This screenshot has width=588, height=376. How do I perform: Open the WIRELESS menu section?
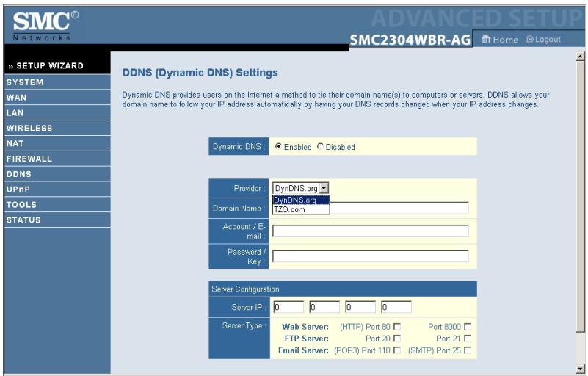[x=57, y=129]
